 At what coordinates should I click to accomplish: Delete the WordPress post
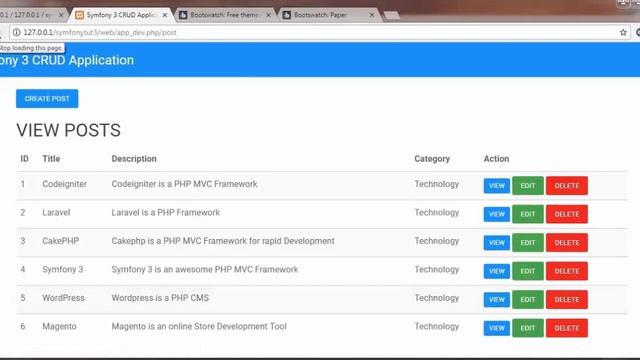[567, 300]
